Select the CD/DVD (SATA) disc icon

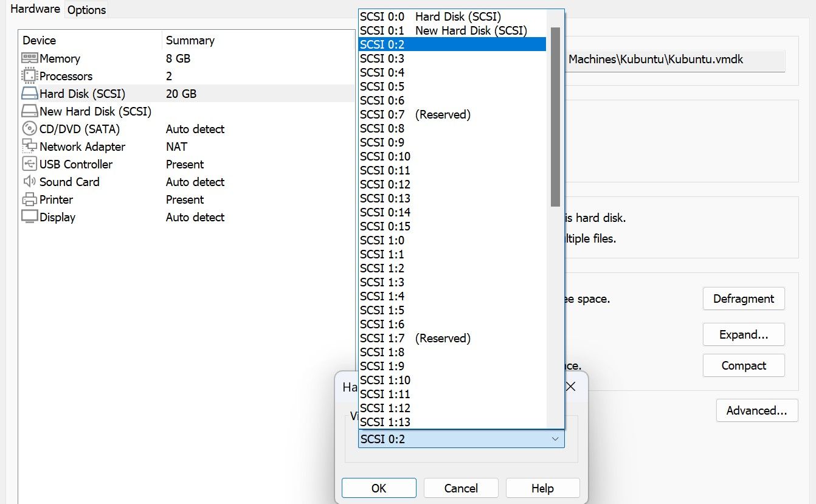29,129
